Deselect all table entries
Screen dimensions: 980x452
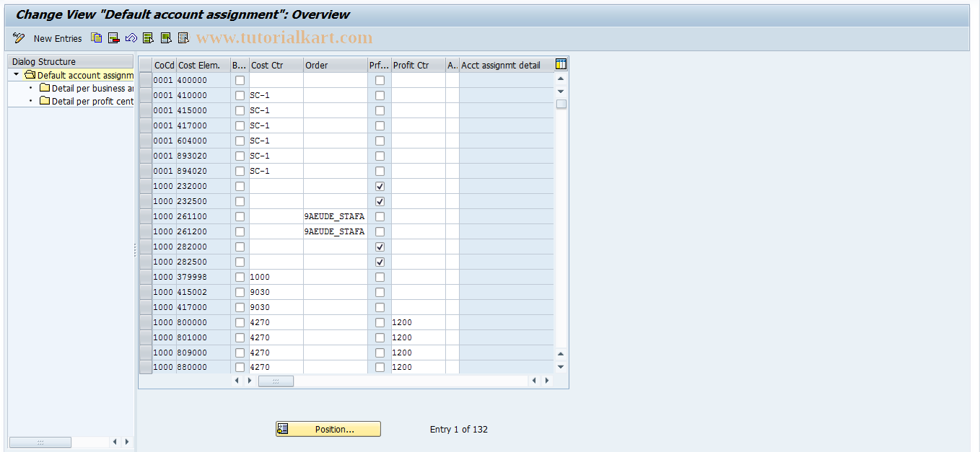point(183,38)
